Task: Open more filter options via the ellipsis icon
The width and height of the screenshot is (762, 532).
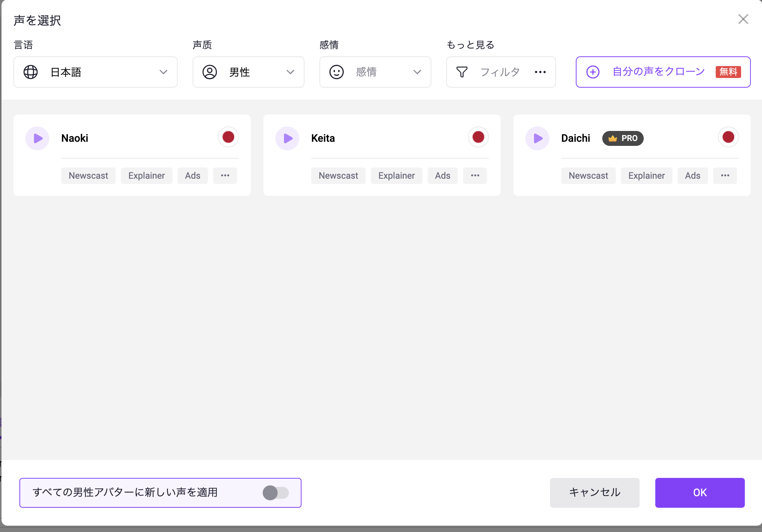Action: coord(540,72)
